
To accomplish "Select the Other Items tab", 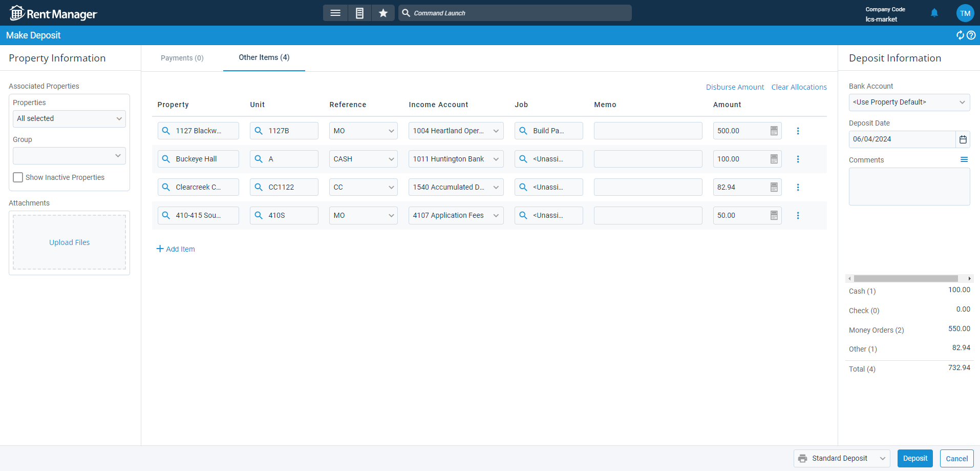I will pyautogui.click(x=264, y=58).
